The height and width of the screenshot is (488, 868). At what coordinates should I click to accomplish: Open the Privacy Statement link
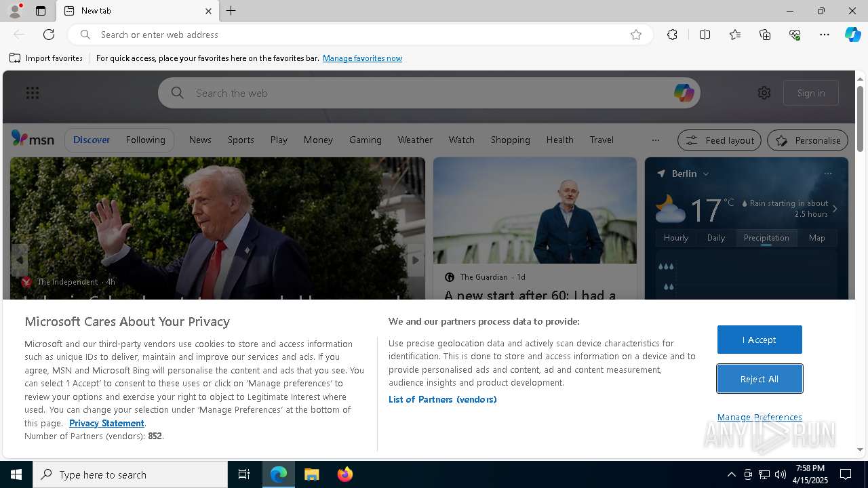point(106,423)
